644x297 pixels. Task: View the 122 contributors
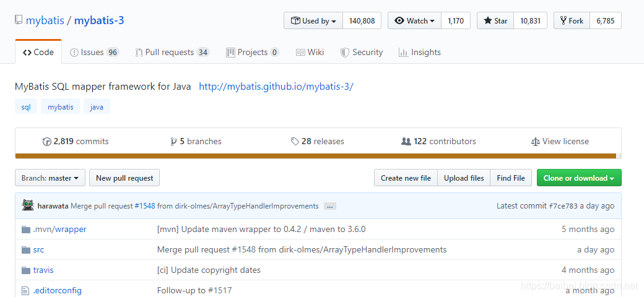pyautogui.click(x=438, y=141)
